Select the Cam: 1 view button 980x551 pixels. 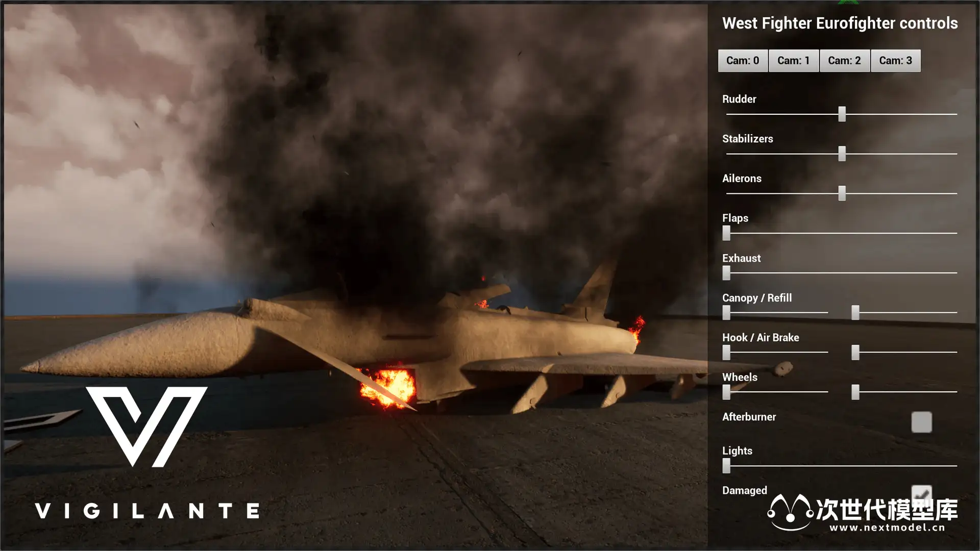click(x=794, y=61)
